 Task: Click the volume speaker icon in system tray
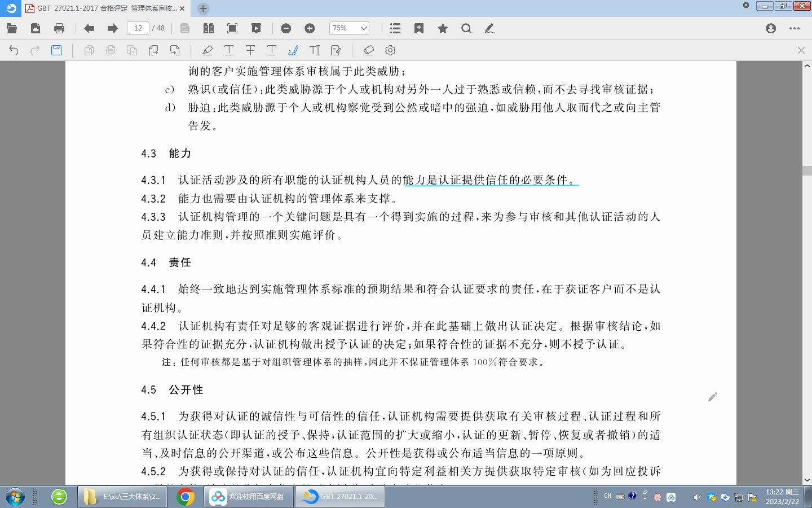pyautogui.click(x=698, y=497)
